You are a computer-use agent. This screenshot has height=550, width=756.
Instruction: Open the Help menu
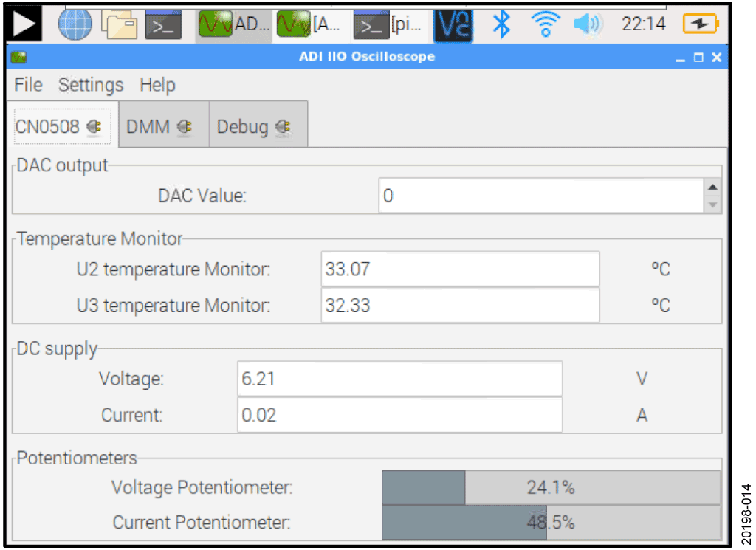(157, 85)
